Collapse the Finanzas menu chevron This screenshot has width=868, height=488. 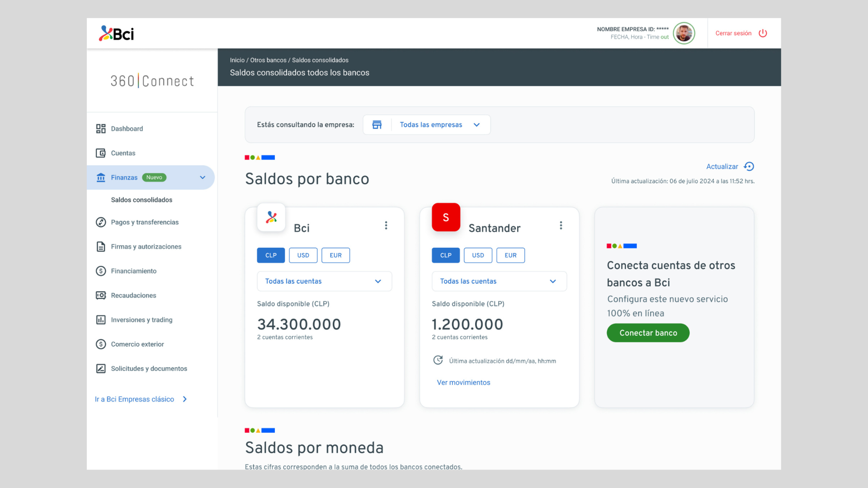(x=203, y=178)
